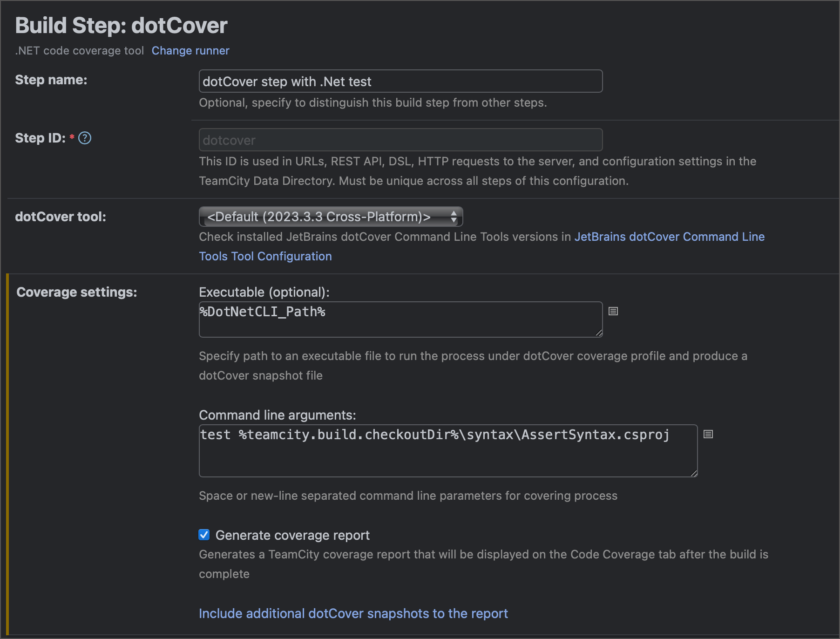Open Tools Tool Configuration link
The width and height of the screenshot is (840, 639).
tap(265, 256)
